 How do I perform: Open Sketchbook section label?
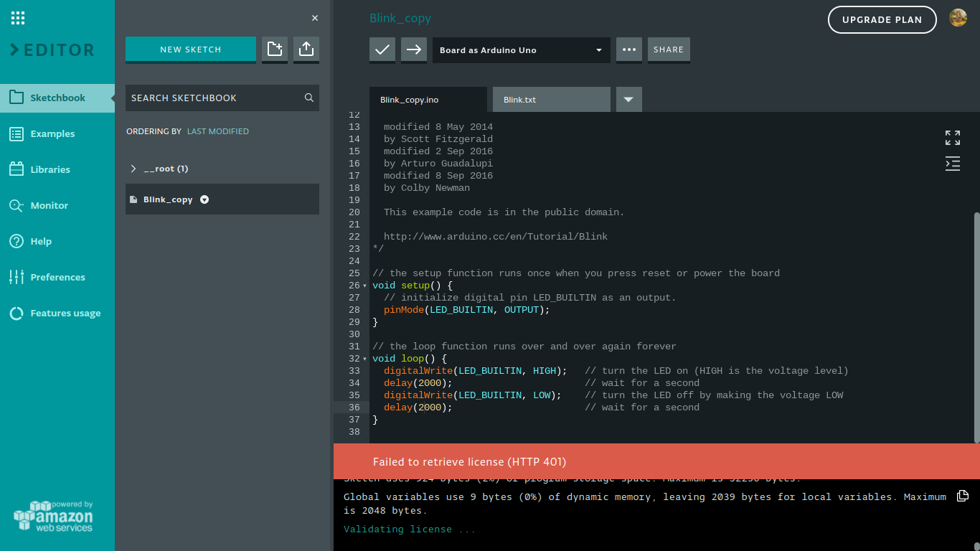click(58, 98)
